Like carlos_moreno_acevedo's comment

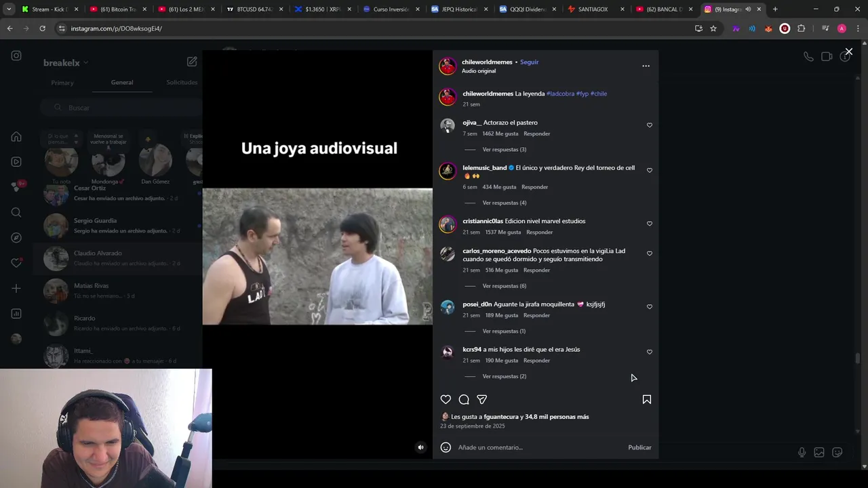click(x=649, y=253)
